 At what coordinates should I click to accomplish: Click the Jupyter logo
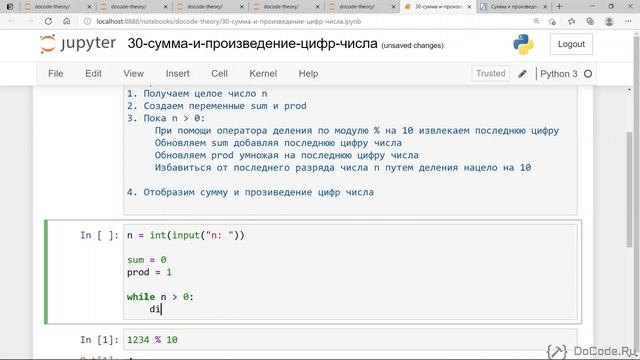78,44
